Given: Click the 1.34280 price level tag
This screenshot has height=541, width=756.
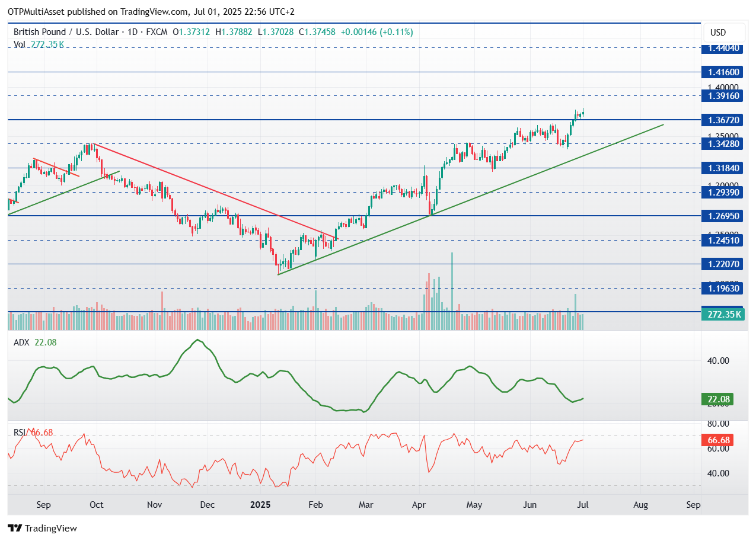Looking at the screenshot, I should (x=723, y=143).
